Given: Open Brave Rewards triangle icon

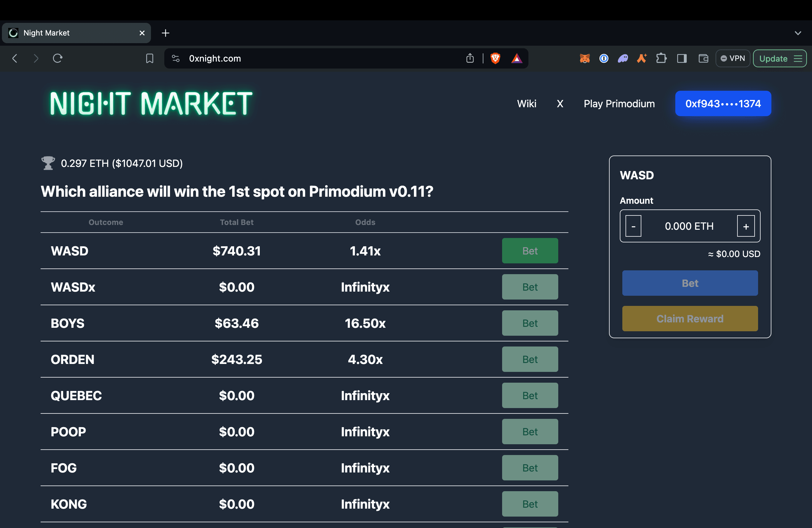Looking at the screenshot, I should coord(517,58).
